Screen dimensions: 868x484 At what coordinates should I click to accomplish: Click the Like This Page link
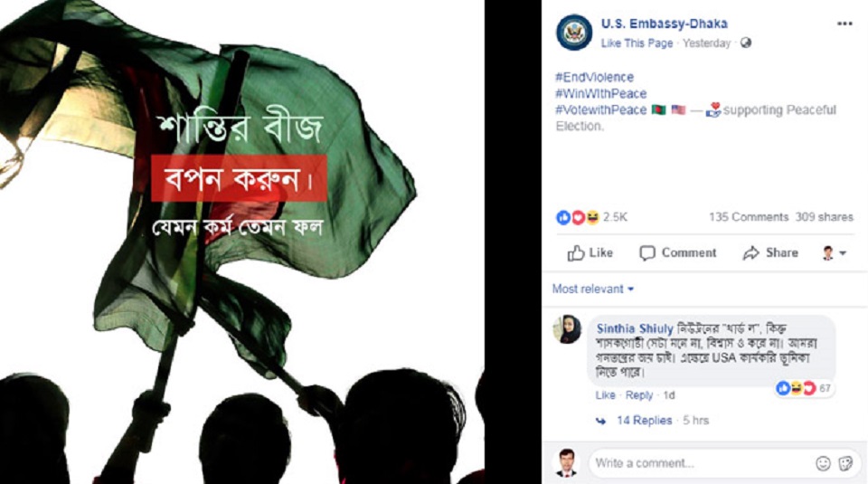pyautogui.click(x=637, y=43)
